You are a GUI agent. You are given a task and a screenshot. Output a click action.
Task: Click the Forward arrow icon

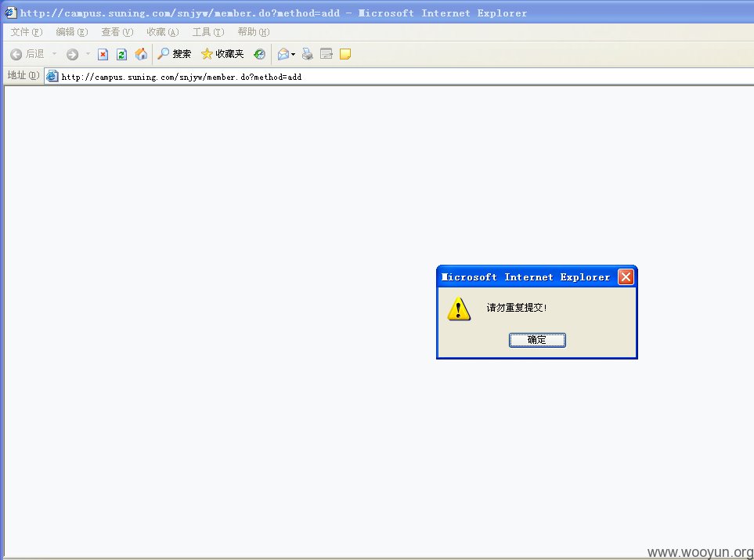tap(72, 54)
